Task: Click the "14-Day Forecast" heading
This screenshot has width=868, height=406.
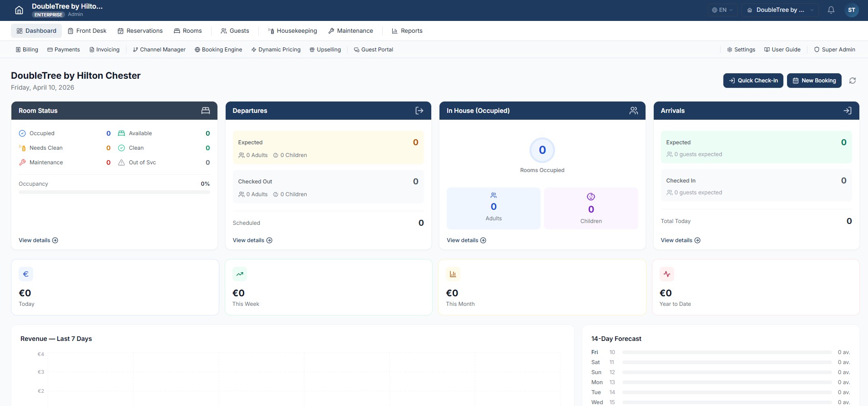Action: point(616,339)
